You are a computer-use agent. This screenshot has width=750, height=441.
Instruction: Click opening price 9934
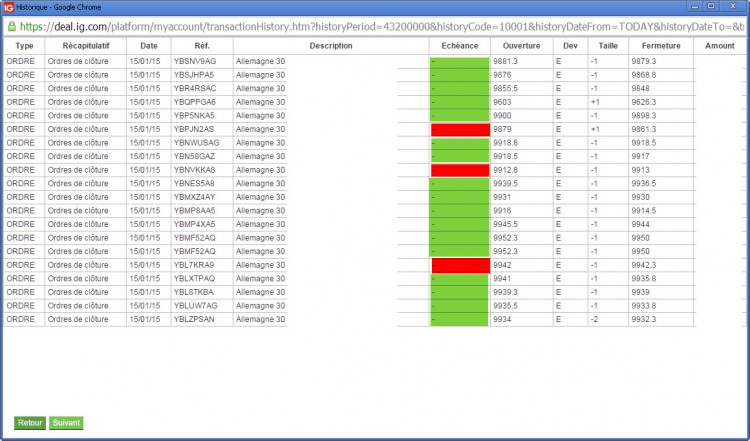502,319
